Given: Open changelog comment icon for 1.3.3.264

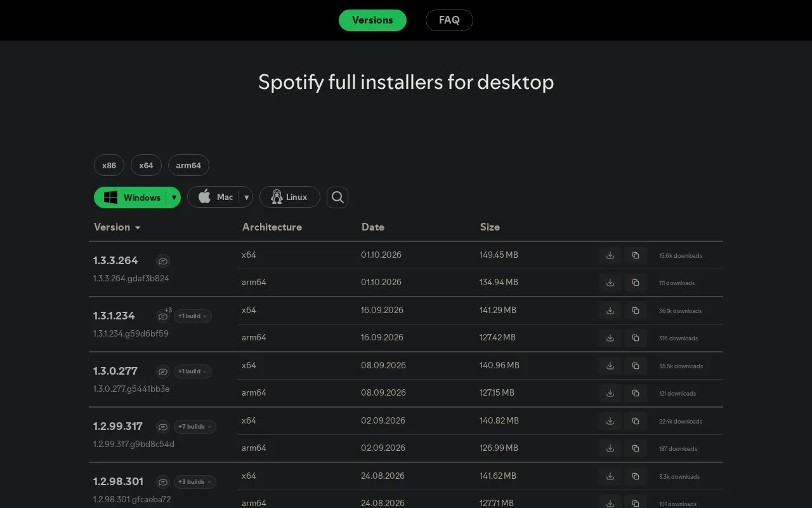Looking at the screenshot, I should click(163, 261).
